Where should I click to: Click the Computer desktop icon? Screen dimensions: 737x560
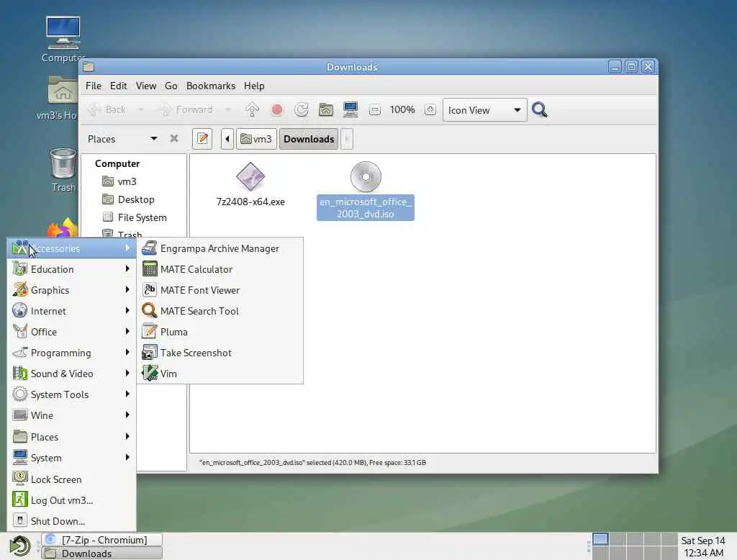point(63,40)
